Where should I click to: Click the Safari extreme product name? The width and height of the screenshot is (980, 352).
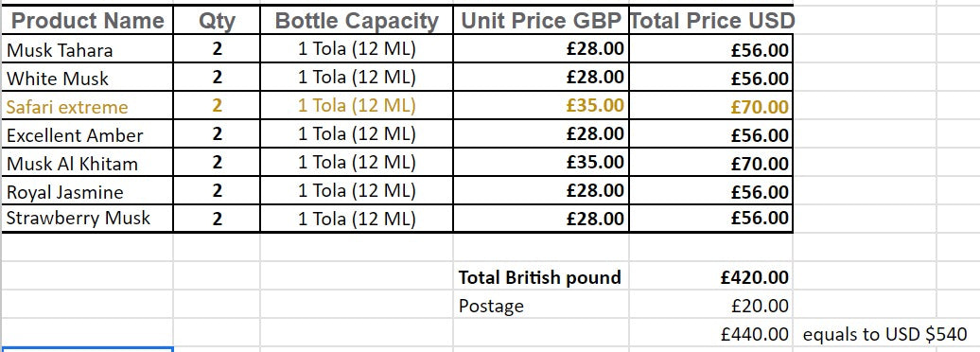tap(67, 107)
